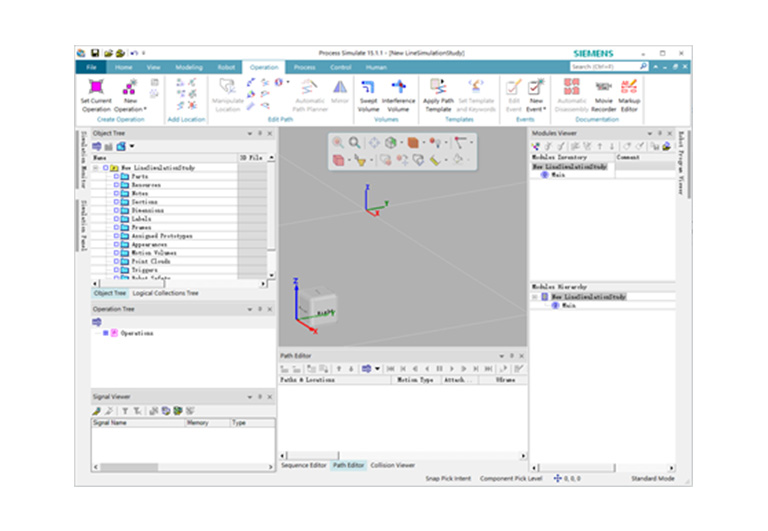The image size is (768, 531).
Task: Click the New Event icon
Action: tap(536, 88)
